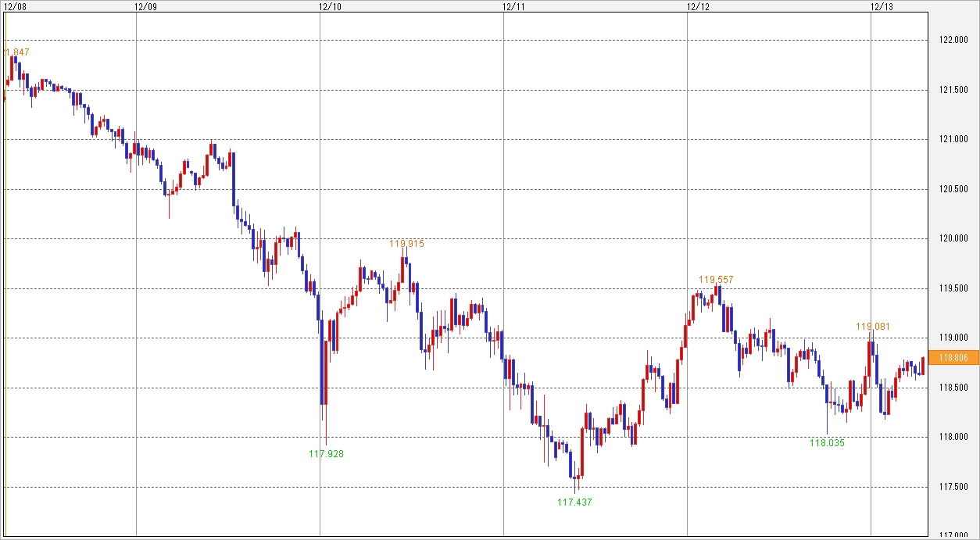This screenshot has height=540, width=980.
Task: Select the 12/10 date marker
Action: click(330, 6)
